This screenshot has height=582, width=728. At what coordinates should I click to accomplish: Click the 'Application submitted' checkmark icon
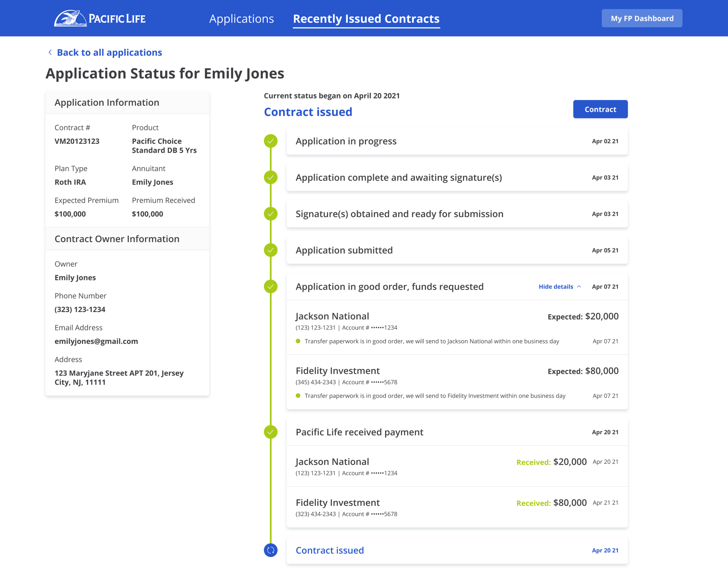[x=271, y=250]
